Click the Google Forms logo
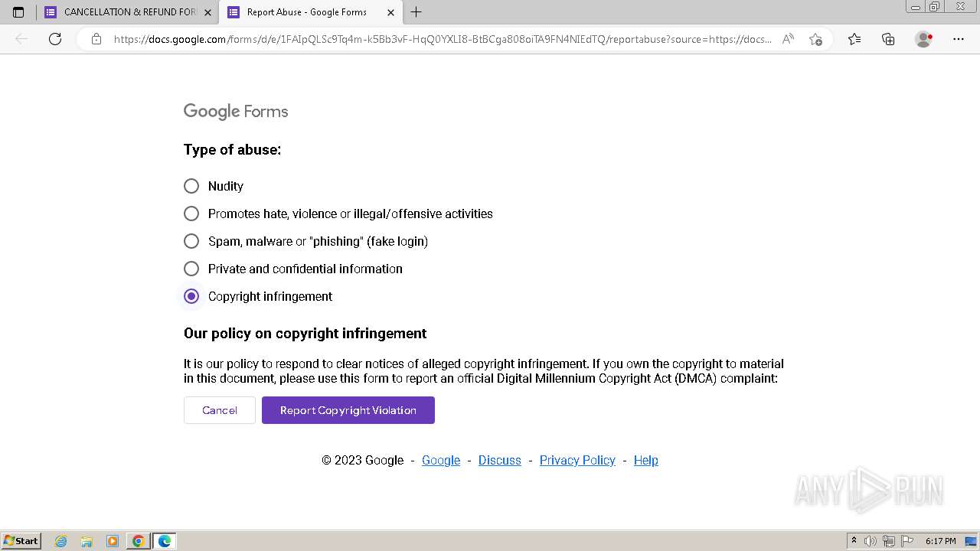Screen dimensions: 980x551 coord(236,112)
